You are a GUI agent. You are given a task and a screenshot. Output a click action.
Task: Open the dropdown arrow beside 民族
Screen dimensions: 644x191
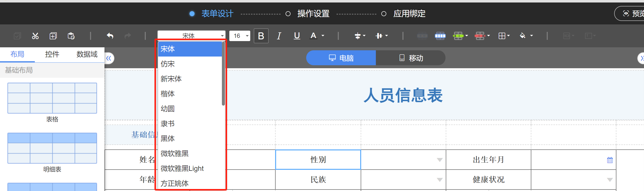coord(440,180)
